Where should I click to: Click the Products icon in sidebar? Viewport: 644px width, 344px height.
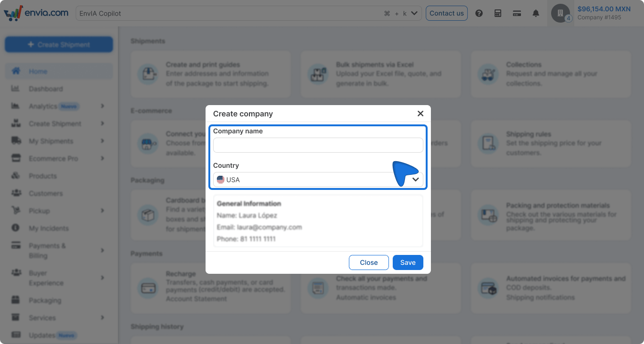(x=16, y=176)
